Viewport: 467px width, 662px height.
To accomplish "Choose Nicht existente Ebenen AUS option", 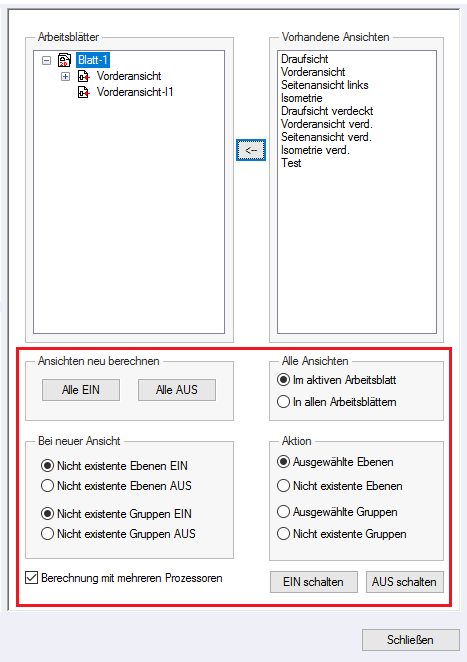I will click(x=47, y=486).
